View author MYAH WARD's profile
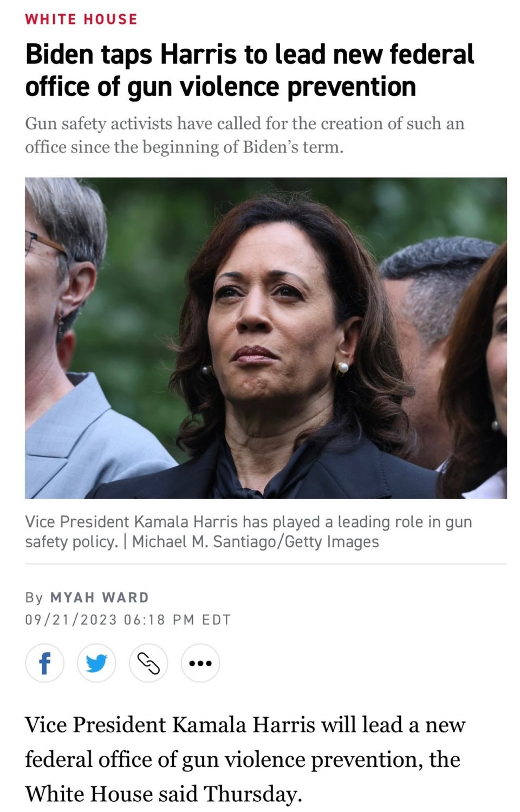Viewport: 520px width, 812px height. coord(100,597)
